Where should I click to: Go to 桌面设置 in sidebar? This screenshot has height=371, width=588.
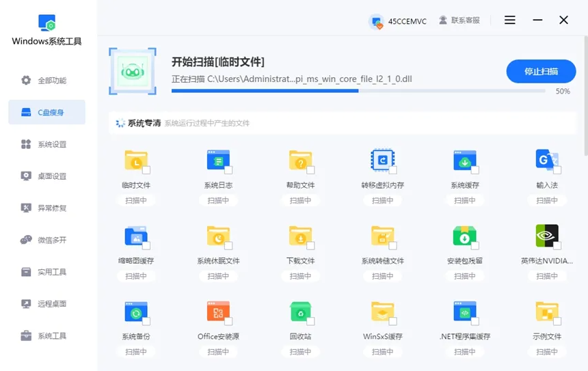[x=47, y=176]
